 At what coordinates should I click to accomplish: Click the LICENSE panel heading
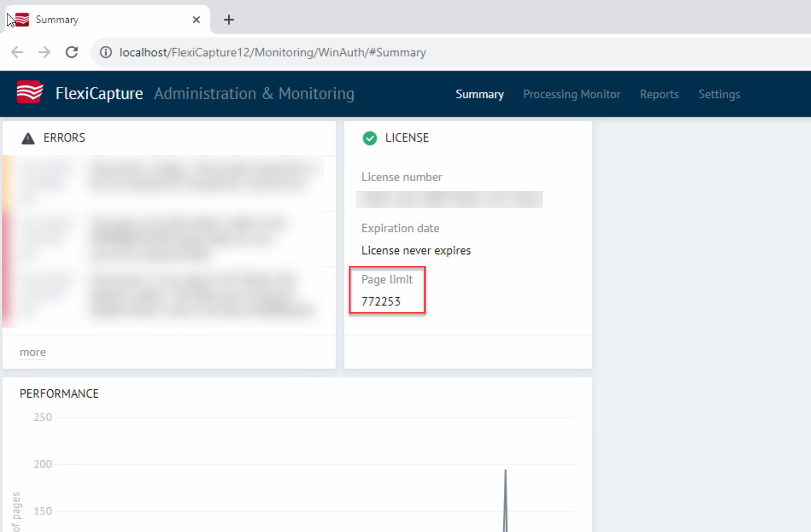click(407, 138)
